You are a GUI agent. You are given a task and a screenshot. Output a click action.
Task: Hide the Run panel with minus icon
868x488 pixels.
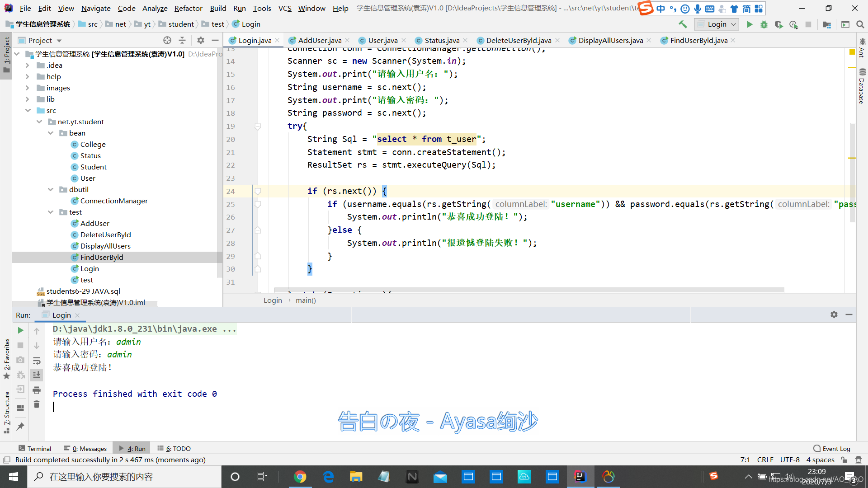click(849, 314)
